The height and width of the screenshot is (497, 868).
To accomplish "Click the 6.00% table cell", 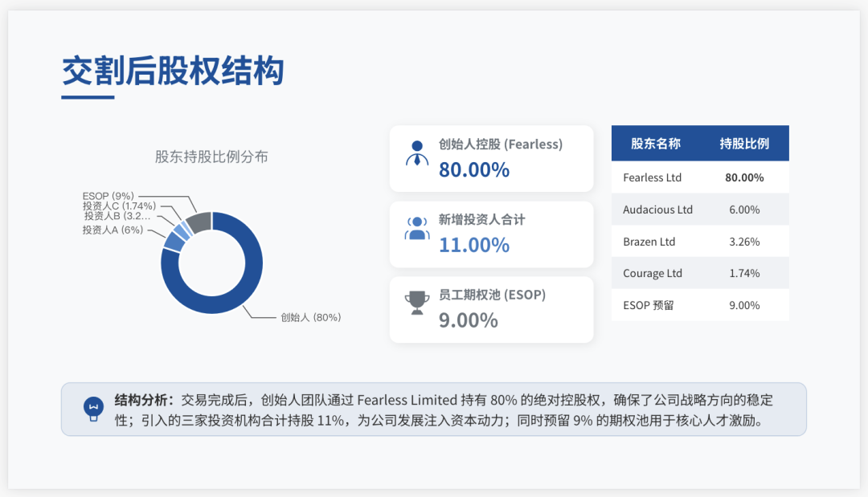I will click(x=744, y=210).
